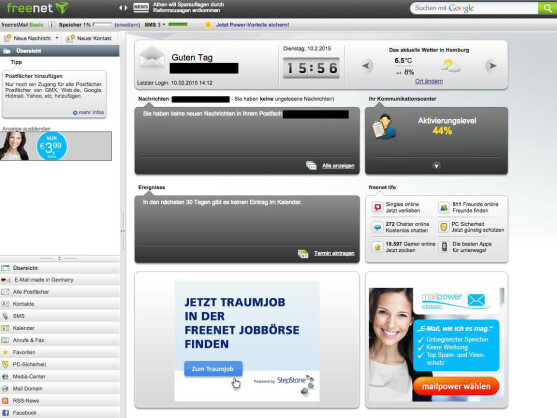
Task: Open E-Mail made in Germany
Action: 60,280
